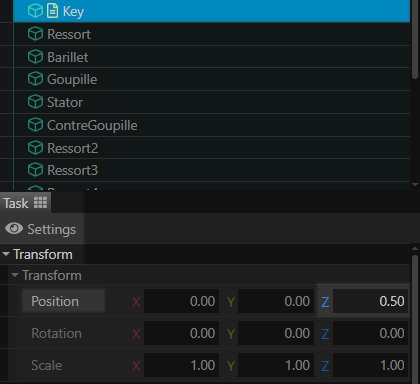
Task: Edit the Position X value field
Action: point(181,301)
